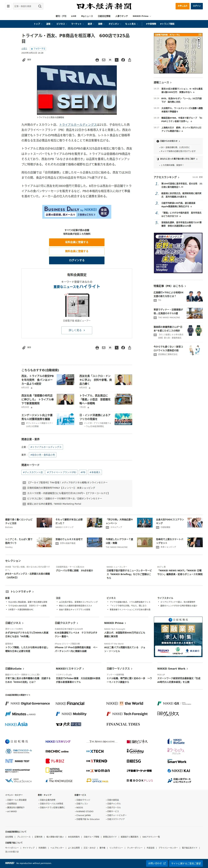Click the upload-share icon above こちらもおすすめ
The image size is (208, 868).
point(129,348)
